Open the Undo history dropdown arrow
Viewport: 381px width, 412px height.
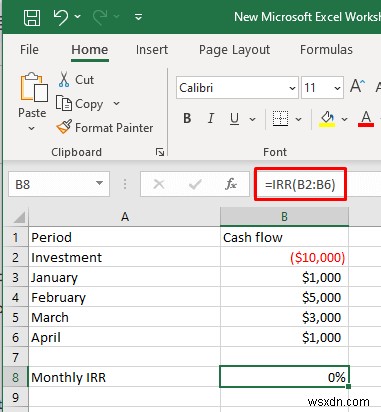78,16
